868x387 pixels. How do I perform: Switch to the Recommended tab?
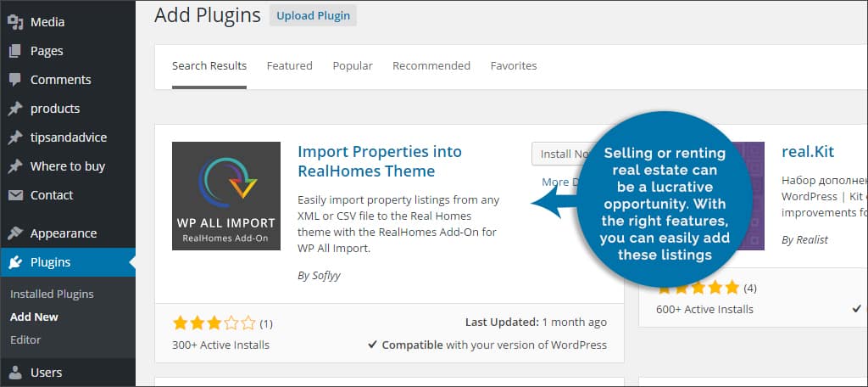click(431, 66)
